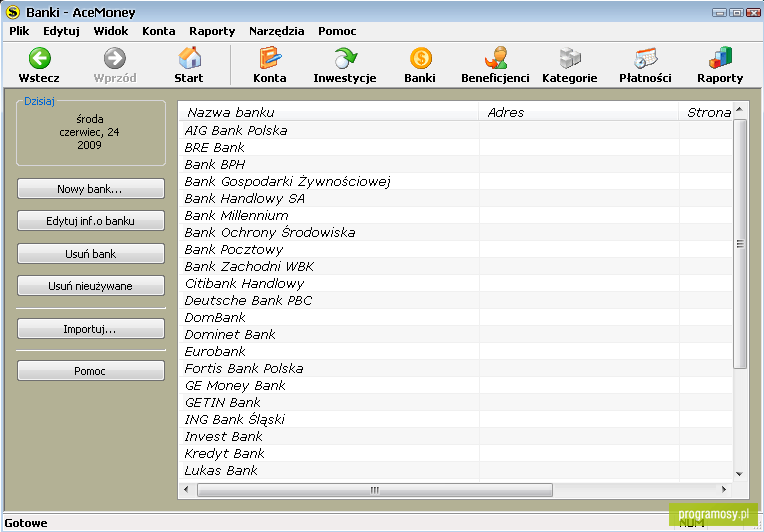Select the Bank BPH row
This screenshot has width=764, height=532.
(456, 164)
